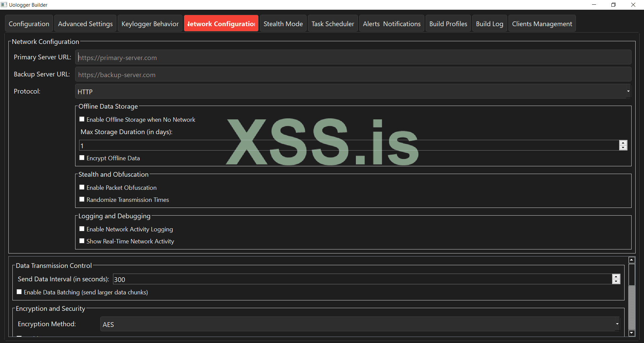Show the Build Log tab
Viewport: 644px width, 343px height.
(490, 23)
